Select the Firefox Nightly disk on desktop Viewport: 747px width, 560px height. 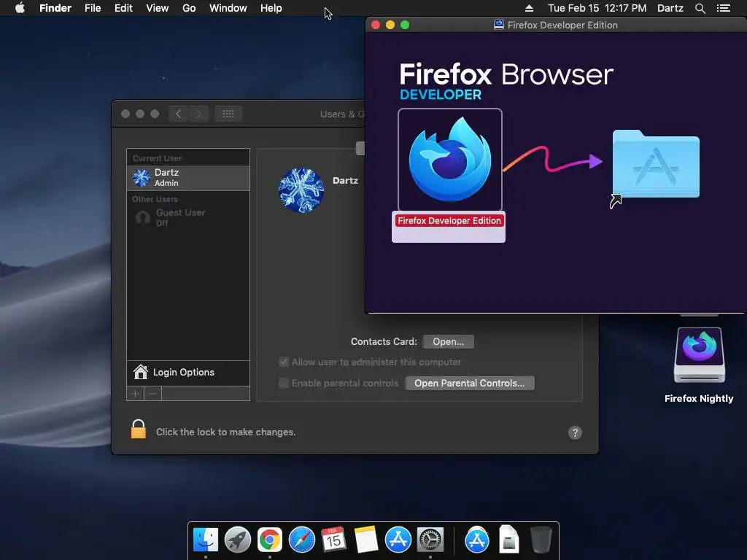coord(699,355)
